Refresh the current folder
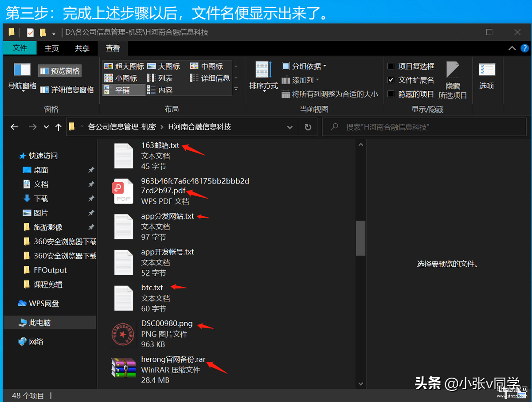The image size is (532, 402). [308, 127]
